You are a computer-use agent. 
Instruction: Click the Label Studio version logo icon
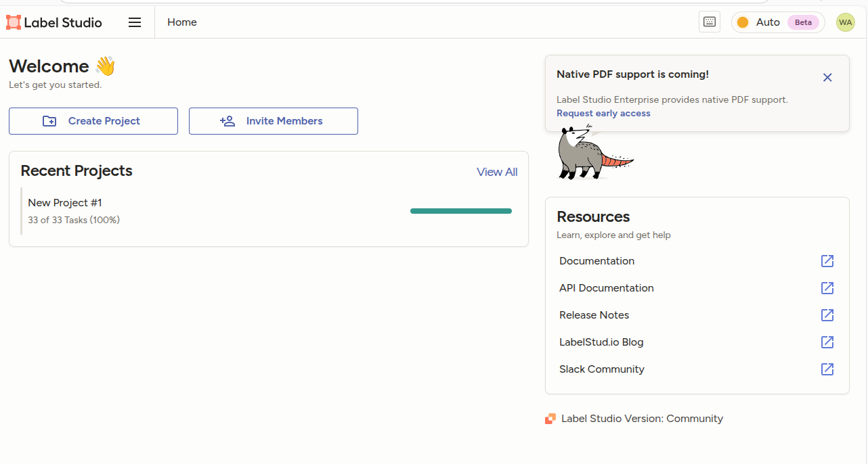click(550, 419)
